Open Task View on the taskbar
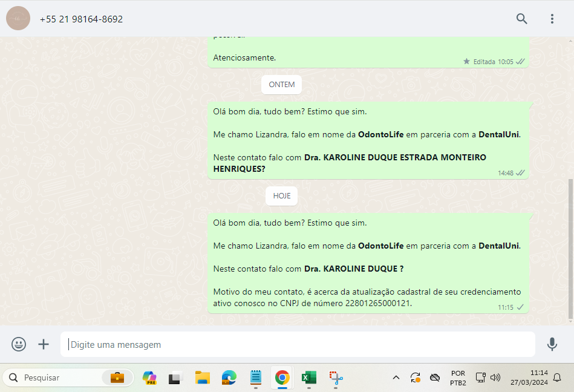The image size is (574, 392). (176, 377)
